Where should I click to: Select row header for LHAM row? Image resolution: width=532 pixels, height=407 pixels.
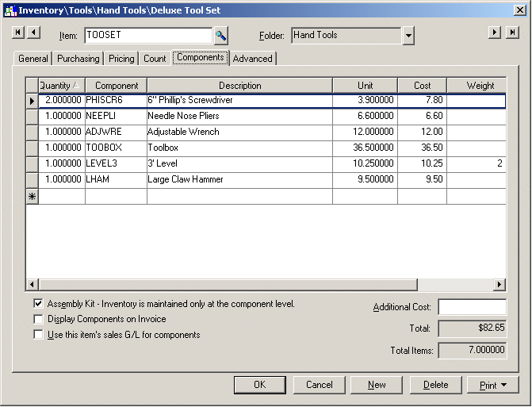pyautogui.click(x=33, y=180)
